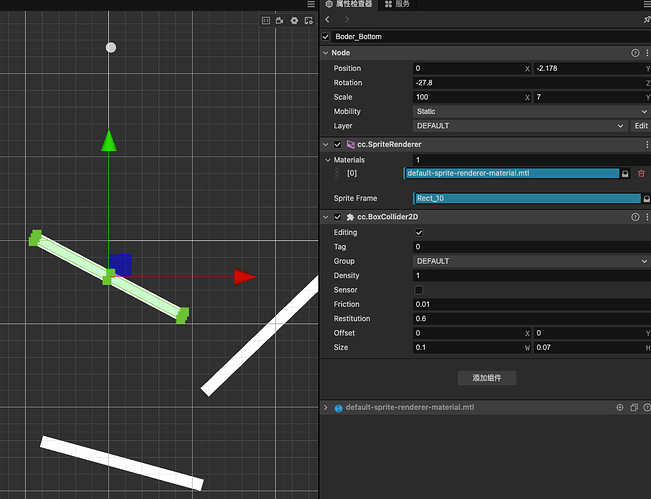Click the Offset X field
Viewport: 651px width, 499px height.
point(472,333)
